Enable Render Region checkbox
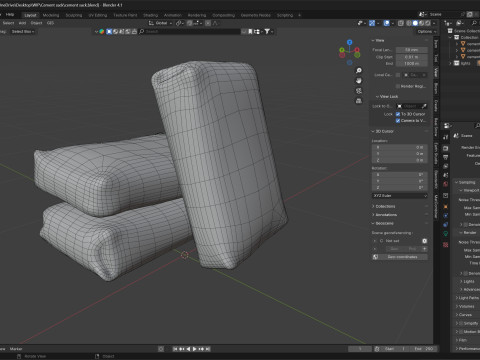This screenshot has height=360, width=480. point(398,86)
